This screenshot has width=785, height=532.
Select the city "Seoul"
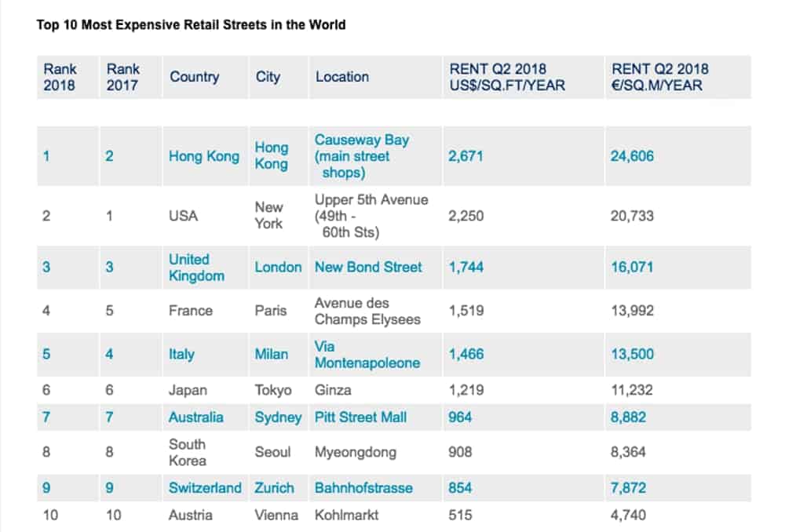pyautogui.click(x=272, y=453)
